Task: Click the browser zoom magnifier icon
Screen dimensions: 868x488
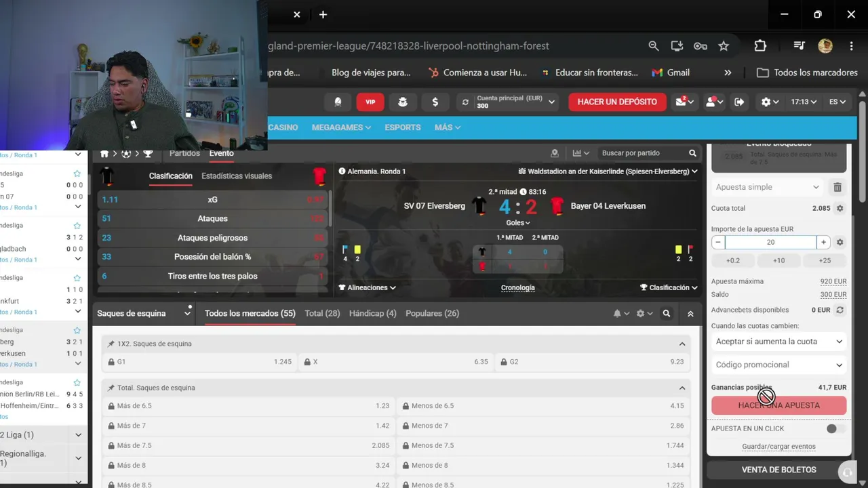Action: coord(653,46)
